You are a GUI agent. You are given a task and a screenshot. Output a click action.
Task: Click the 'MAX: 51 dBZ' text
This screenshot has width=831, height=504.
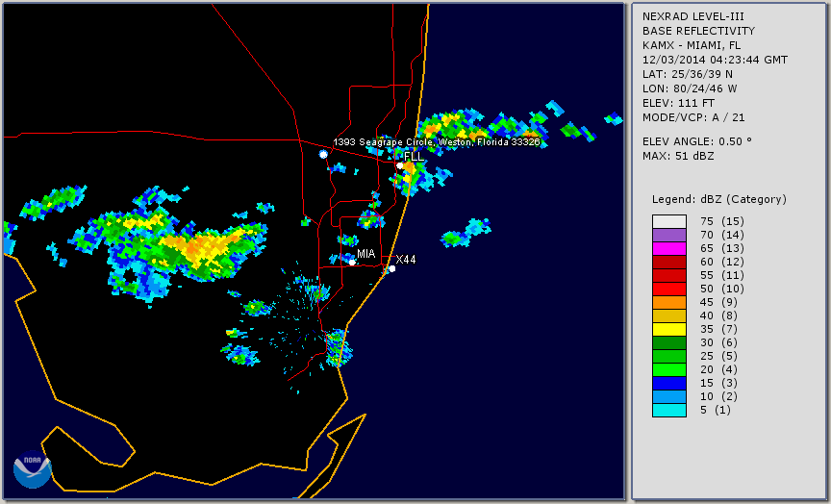(678, 156)
